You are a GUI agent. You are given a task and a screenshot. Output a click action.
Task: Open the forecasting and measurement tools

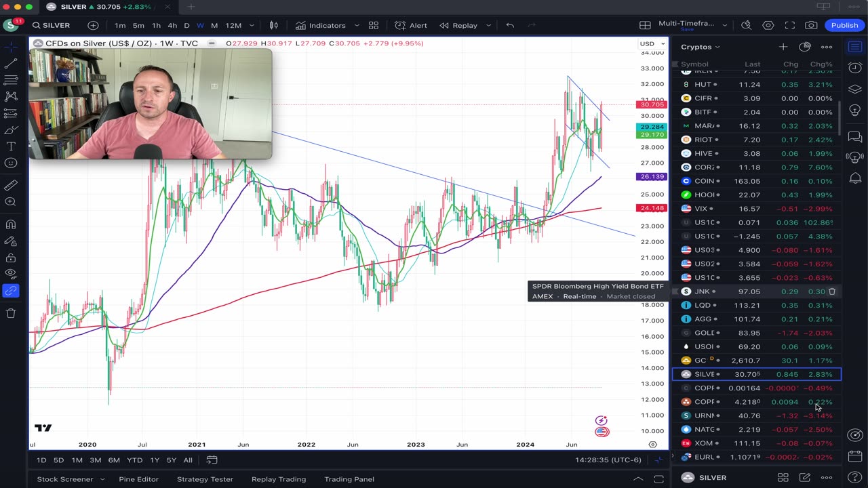click(x=11, y=113)
